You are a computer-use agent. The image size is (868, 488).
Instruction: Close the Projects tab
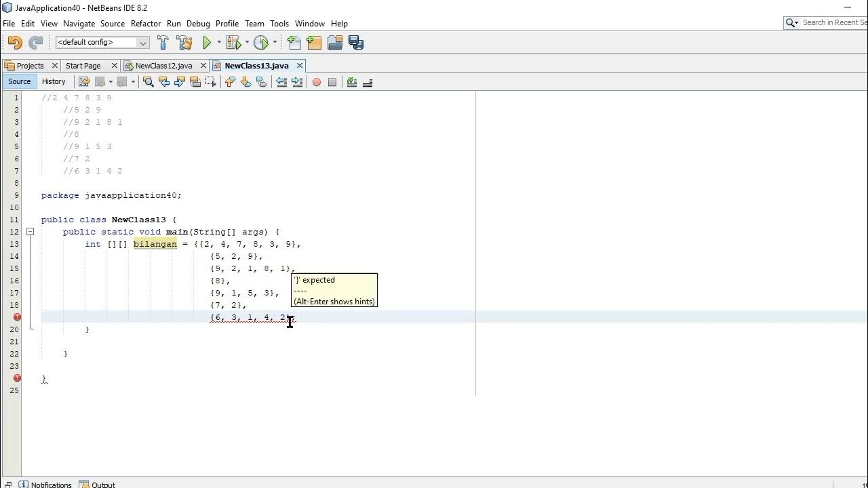pos(55,66)
